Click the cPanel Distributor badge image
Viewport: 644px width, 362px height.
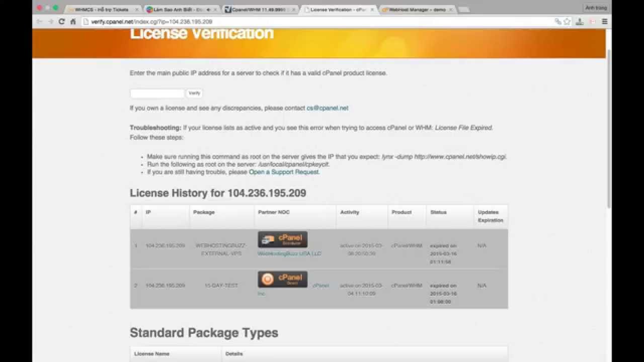coord(283,239)
